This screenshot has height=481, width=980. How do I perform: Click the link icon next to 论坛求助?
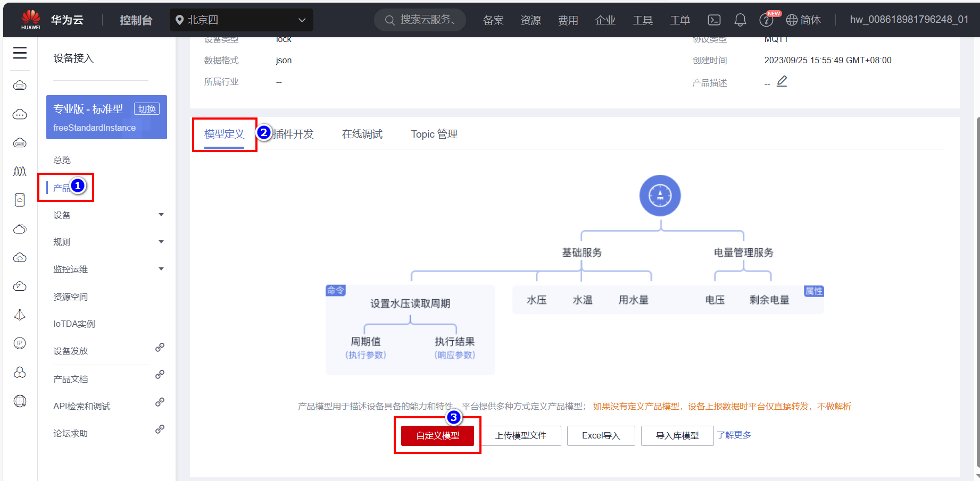point(160,429)
